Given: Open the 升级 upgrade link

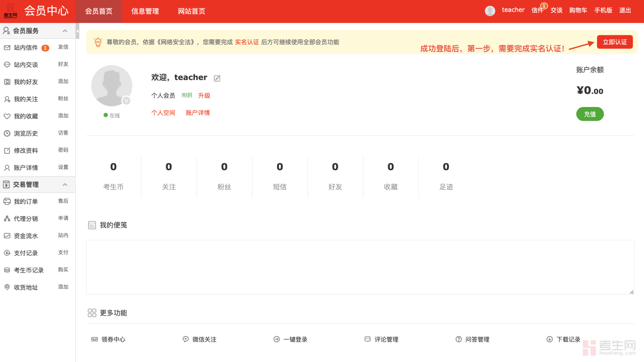Looking at the screenshot, I should 204,95.
